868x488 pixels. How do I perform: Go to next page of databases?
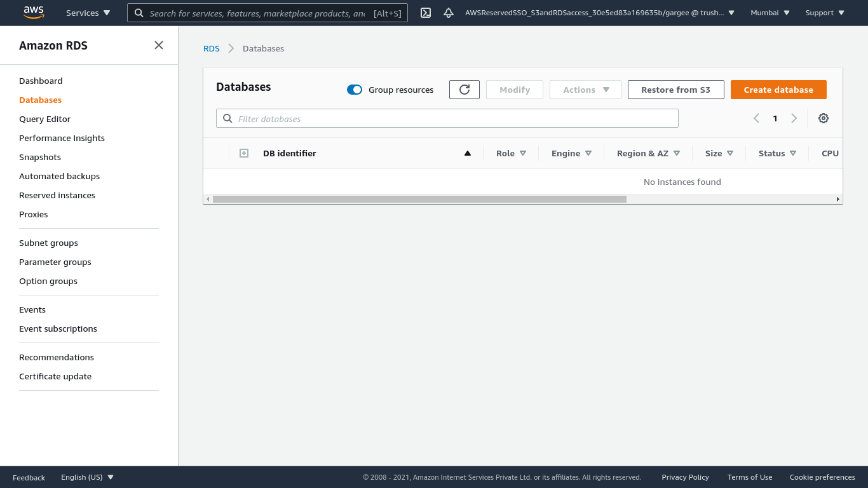pyautogui.click(x=794, y=118)
